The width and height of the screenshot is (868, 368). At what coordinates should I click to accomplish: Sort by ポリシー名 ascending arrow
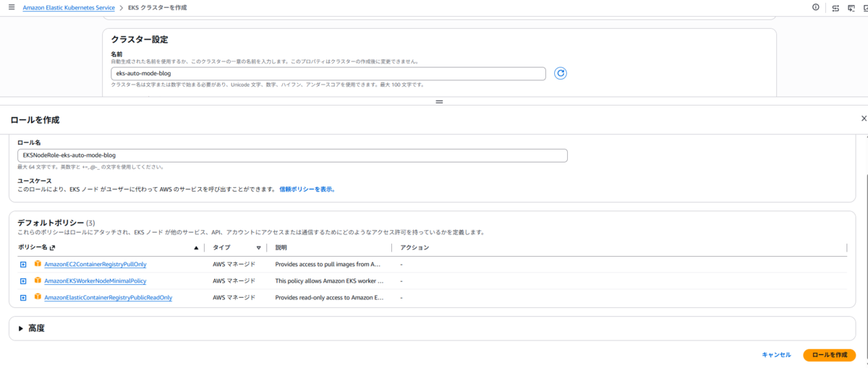(196, 247)
